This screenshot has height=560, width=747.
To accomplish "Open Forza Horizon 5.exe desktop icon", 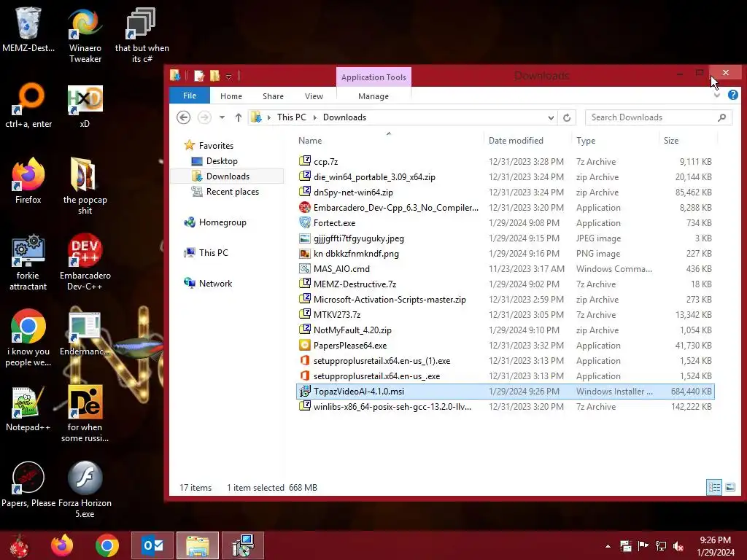I will [x=85, y=489].
